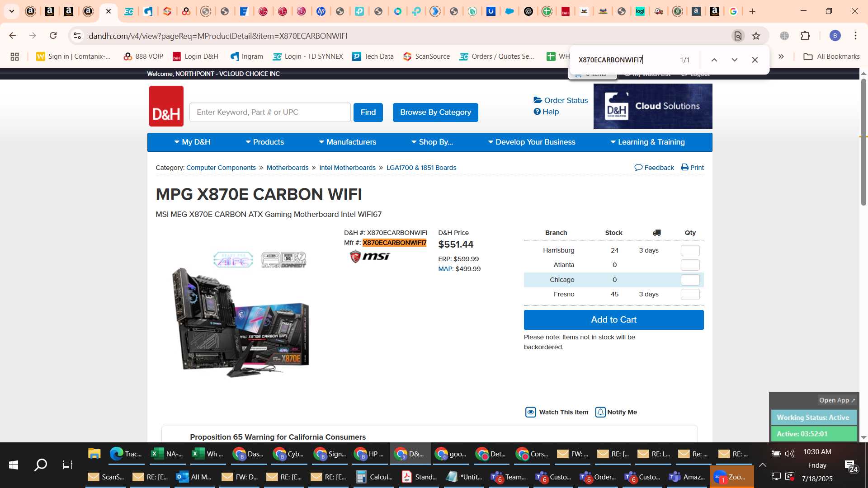
Task: Click the Add to Cart button
Action: tap(613, 320)
